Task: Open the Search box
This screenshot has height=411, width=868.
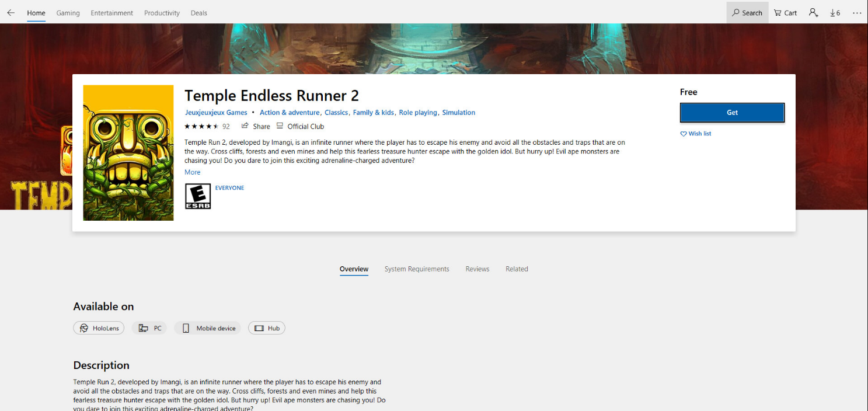Action: [x=747, y=13]
